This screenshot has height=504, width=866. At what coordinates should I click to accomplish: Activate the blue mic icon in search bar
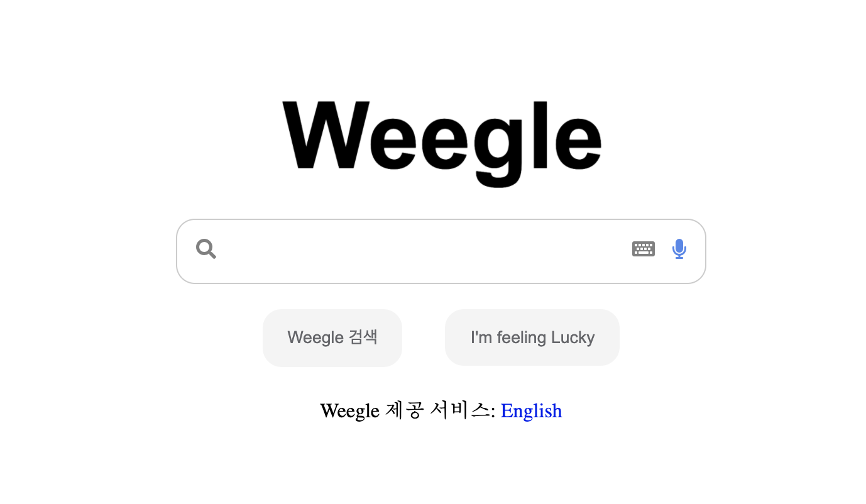pos(679,249)
